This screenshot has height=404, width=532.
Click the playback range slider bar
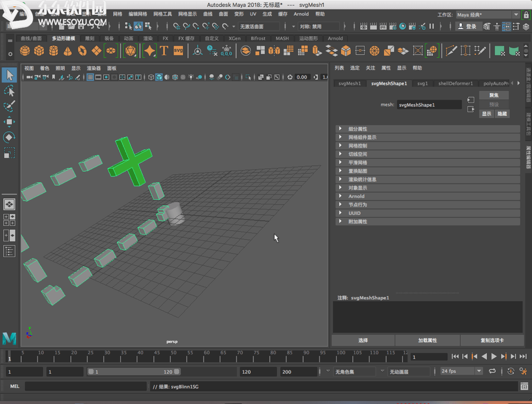(x=134, y=372)
